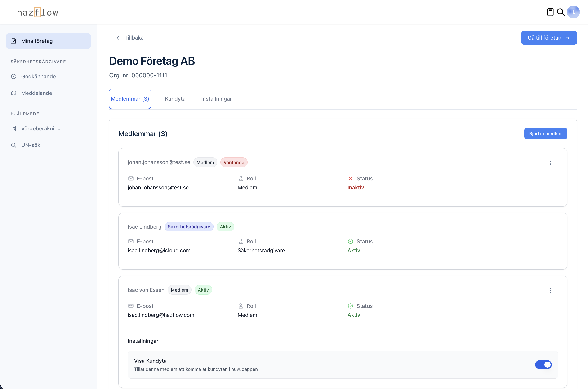The width and height of the screenshot is (588, 389).
Task: Open options menu for johan.johansson@test.se
Action: click(x=550, y=163)
